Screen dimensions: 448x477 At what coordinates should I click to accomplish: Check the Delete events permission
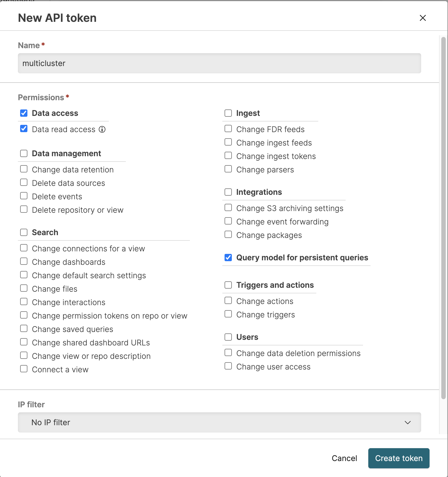point(24,196)
